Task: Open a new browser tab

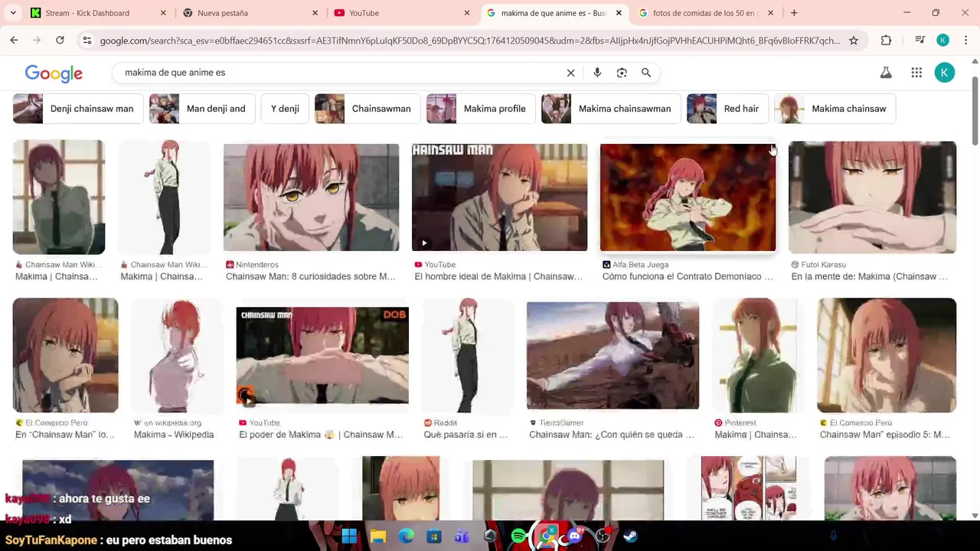Action: click(x=794, y=13)
